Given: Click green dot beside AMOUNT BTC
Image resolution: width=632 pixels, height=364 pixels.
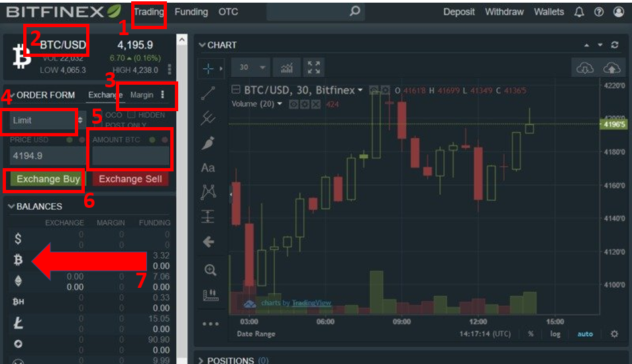Looking at the screenshot, I should pos(152,140).
